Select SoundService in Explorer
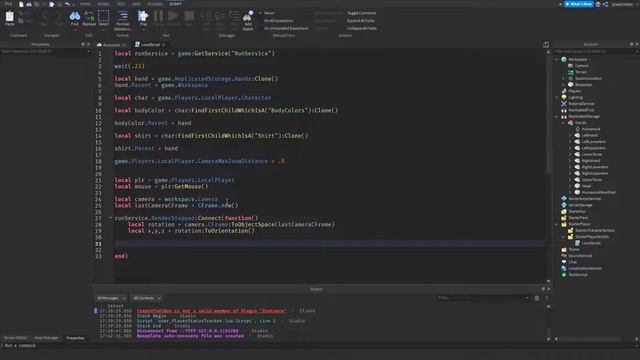This screenshot has height=360, width=640. pos(577,256)
